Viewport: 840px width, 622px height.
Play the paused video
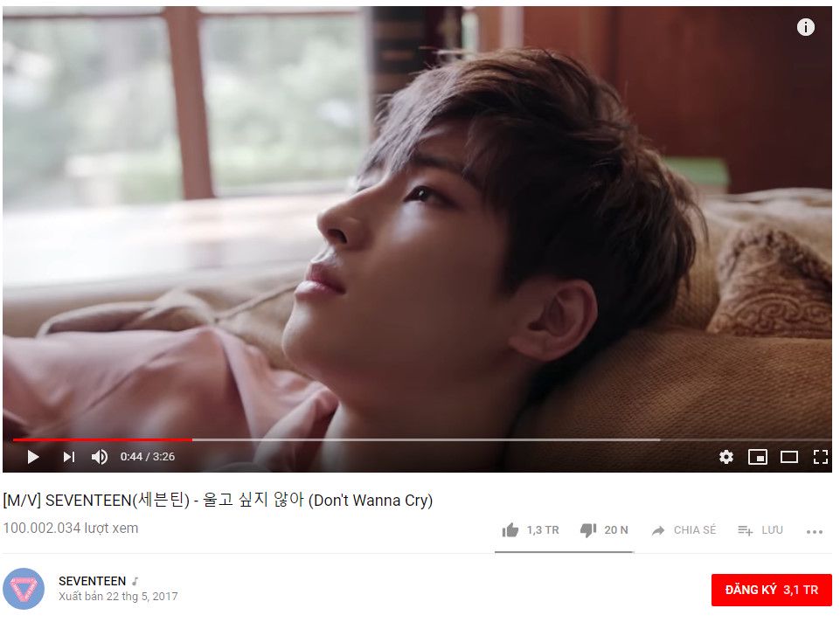32,457
